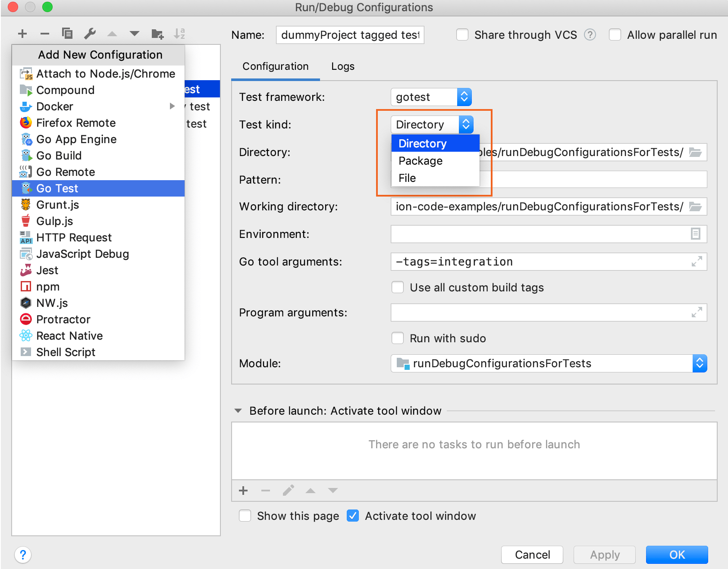The image size is (728, 569).
Task: Check Use all custom build tags
Action: tap(398, 287)
